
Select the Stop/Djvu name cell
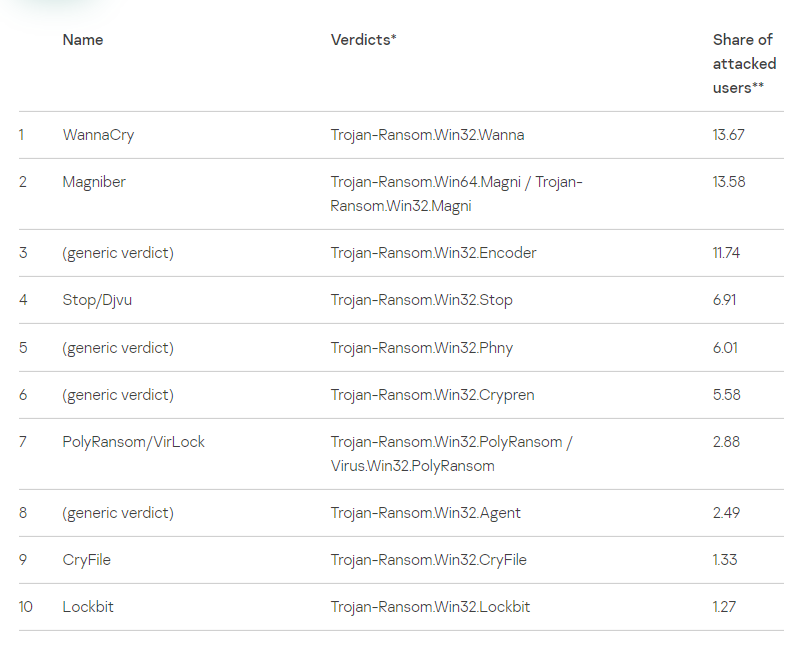(x=97, y=300)
